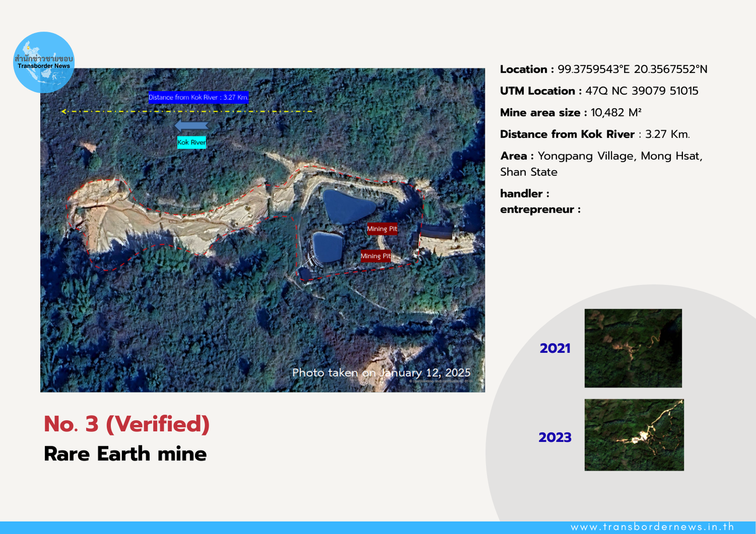The image size is (756, 534).
Task: Click the 'handler :' label
Action: [525, 193]
